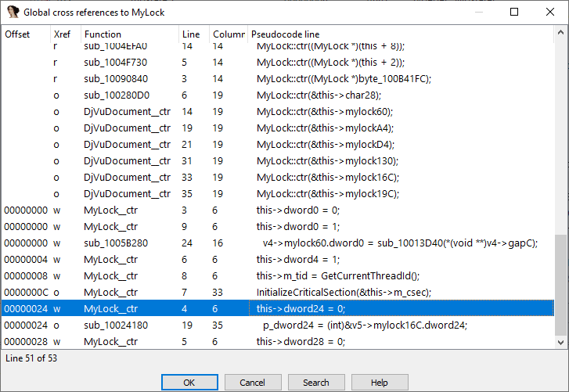This screenshot has height=392, width=569.
Task: Sort by the Offset column header
Action: click(26, 34)
